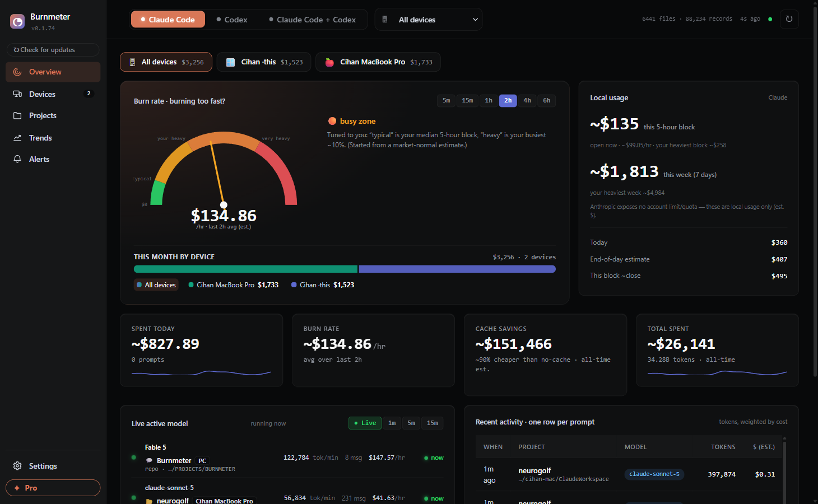Click the Pro upgrade button
Viewport: 818px width, 504px height.
53,488
